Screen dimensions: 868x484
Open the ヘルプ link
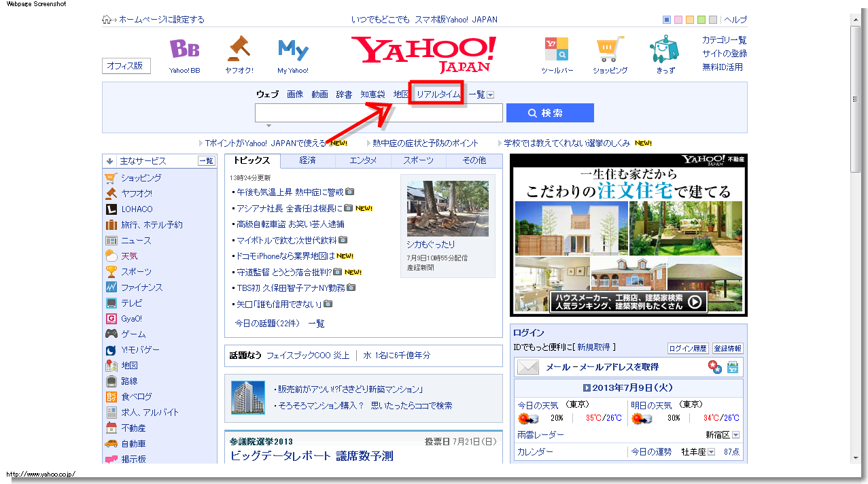pos(735,20)
